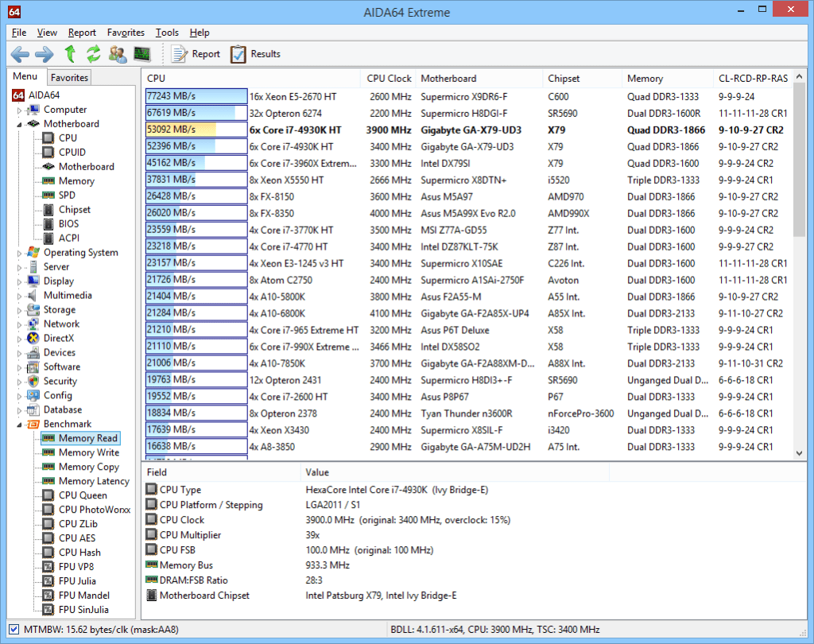
Task: Sort by the Motherboard column header
Action: [x=479, y=79]
